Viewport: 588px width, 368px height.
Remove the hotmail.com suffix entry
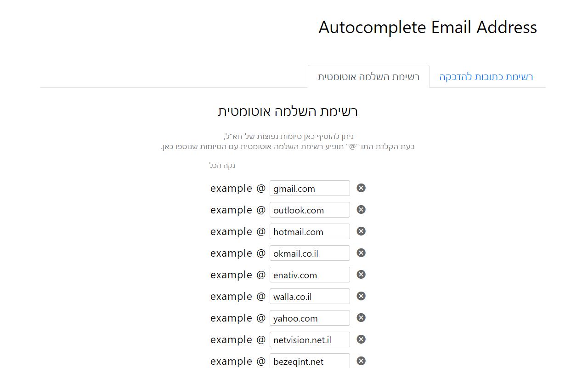361,231
